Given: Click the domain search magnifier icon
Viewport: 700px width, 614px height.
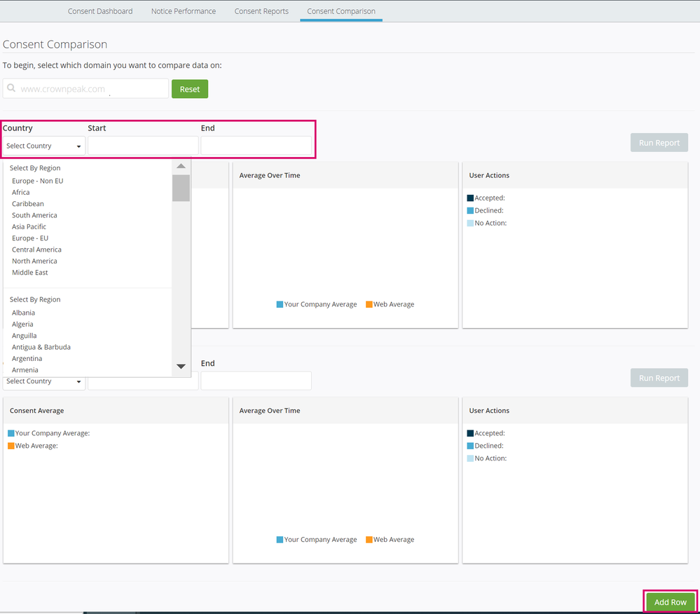Looking at the screenshot, I should [x=11, y=88].
